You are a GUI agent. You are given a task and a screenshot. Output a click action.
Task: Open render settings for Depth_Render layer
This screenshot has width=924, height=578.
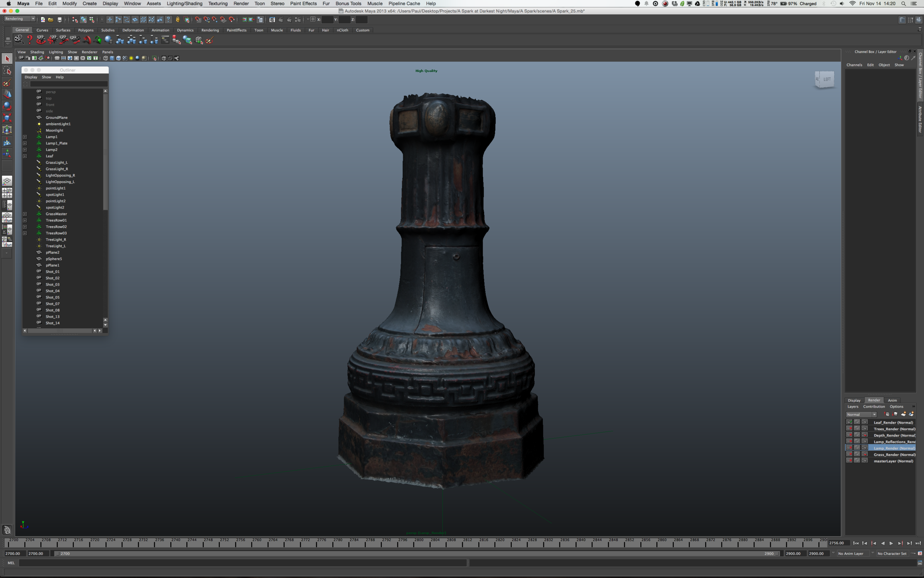864,435
